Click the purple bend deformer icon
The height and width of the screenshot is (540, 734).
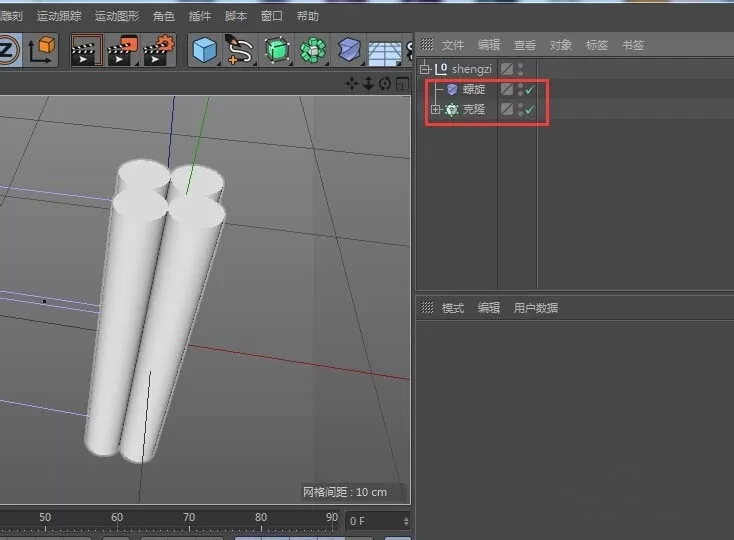click(x=349, y=50)
